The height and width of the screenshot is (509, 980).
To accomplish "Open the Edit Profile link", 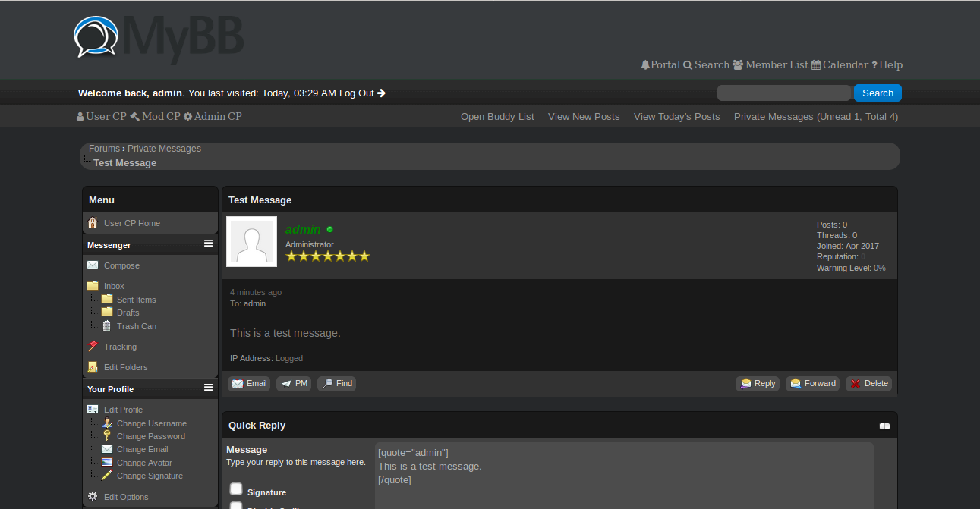I will (x=123, y=410).
